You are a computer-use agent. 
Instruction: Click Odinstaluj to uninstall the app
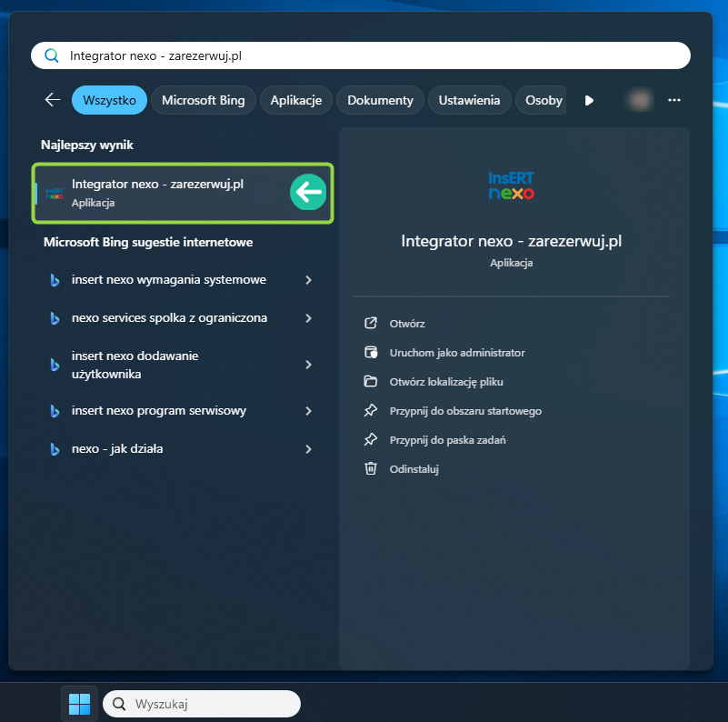[414, 469]
